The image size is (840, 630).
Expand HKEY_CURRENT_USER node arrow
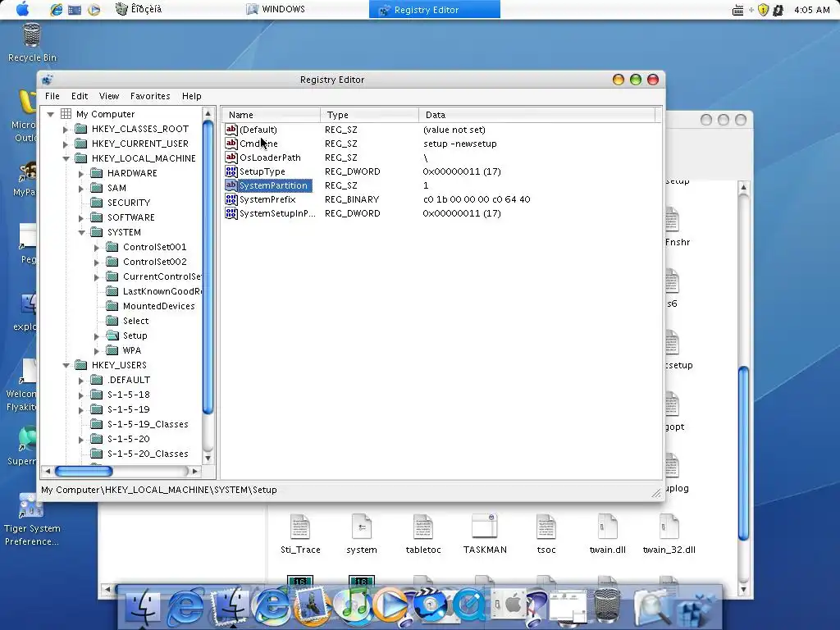click(66, 144)
